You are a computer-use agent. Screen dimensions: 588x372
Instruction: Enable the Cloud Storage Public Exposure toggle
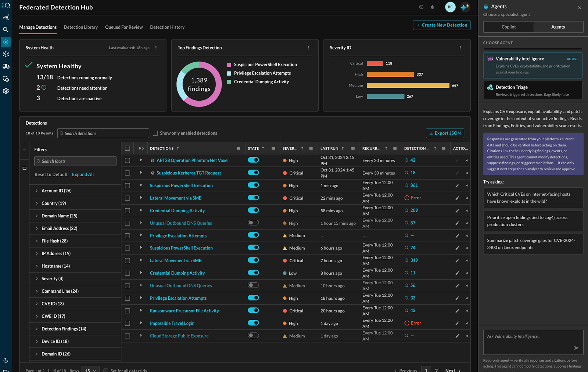253,335
